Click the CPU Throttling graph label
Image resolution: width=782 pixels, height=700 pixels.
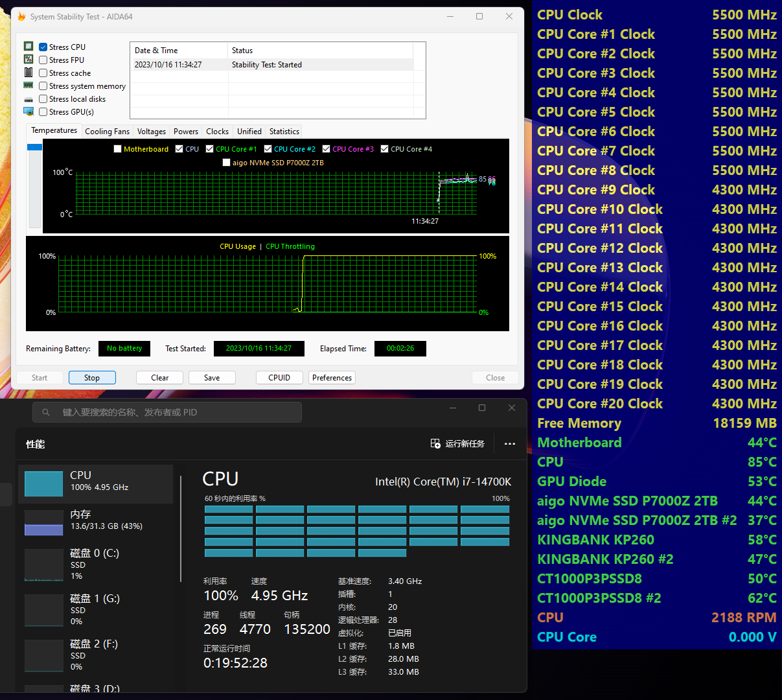(x=290, y=246)
